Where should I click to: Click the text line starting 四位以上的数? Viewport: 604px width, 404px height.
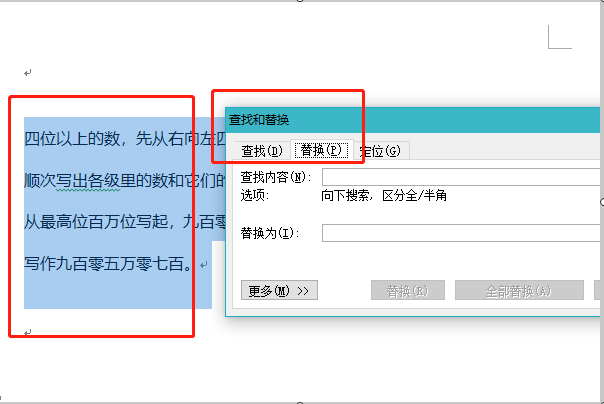[125, 139]
